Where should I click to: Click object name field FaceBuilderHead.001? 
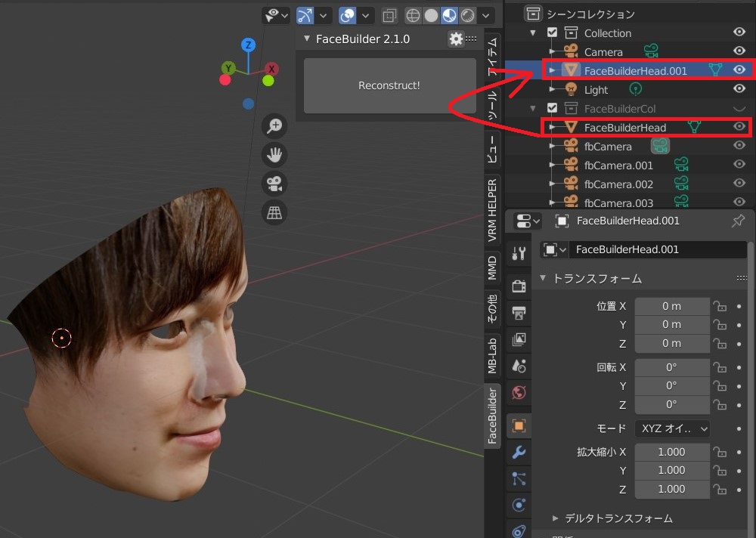click(x=658, y=249)
